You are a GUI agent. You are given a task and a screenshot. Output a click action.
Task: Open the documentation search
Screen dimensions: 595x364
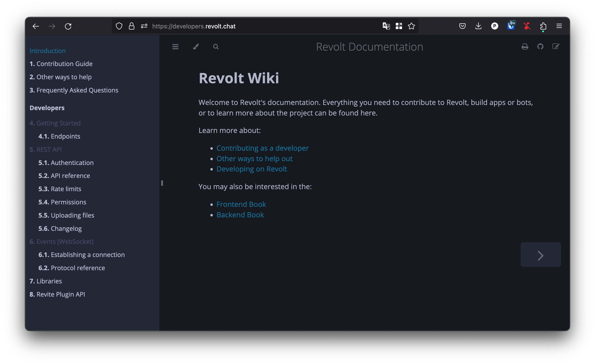pyautogui.click(x=216, y=47)
